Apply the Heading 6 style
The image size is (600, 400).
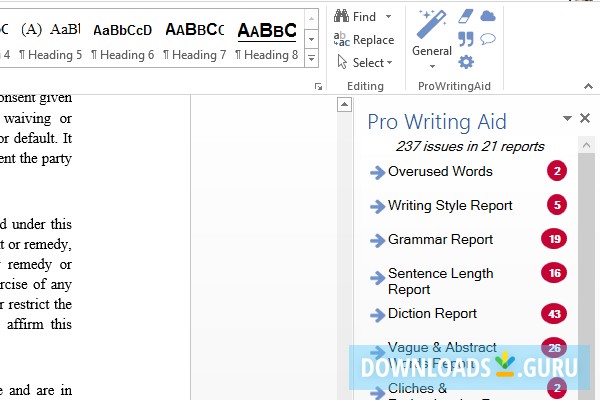(x=123, y=40)
